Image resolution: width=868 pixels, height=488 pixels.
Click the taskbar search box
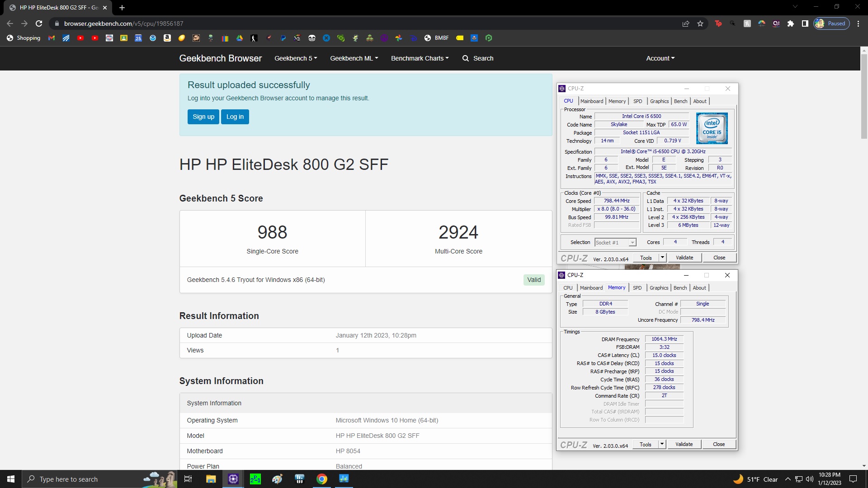pyautogui.click(x=99, y=479)
